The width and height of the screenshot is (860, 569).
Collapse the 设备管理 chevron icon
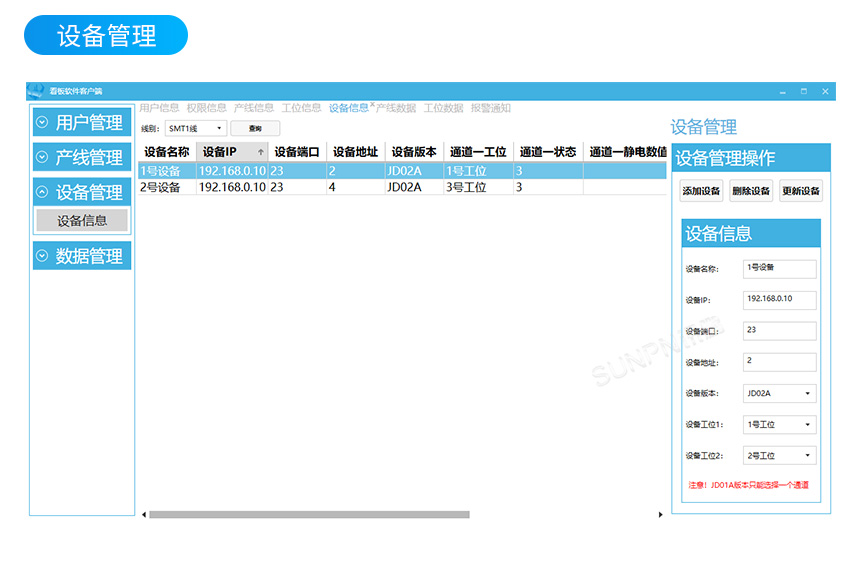click(x=42, y=193)
